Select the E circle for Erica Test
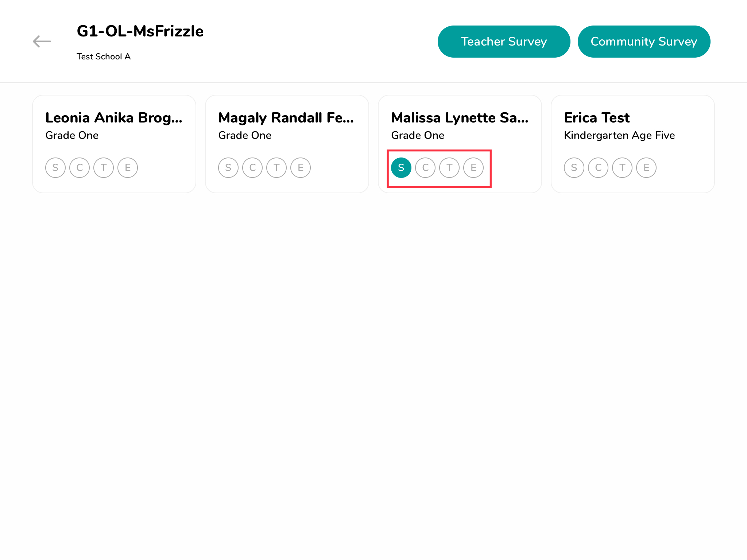Viewport: 747px width, 560px height. pyautogui.click(x=646, y=168)
